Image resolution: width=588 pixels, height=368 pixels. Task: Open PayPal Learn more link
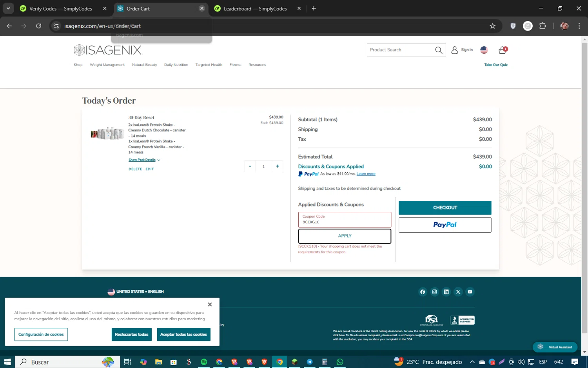click(x=366, y=174)
